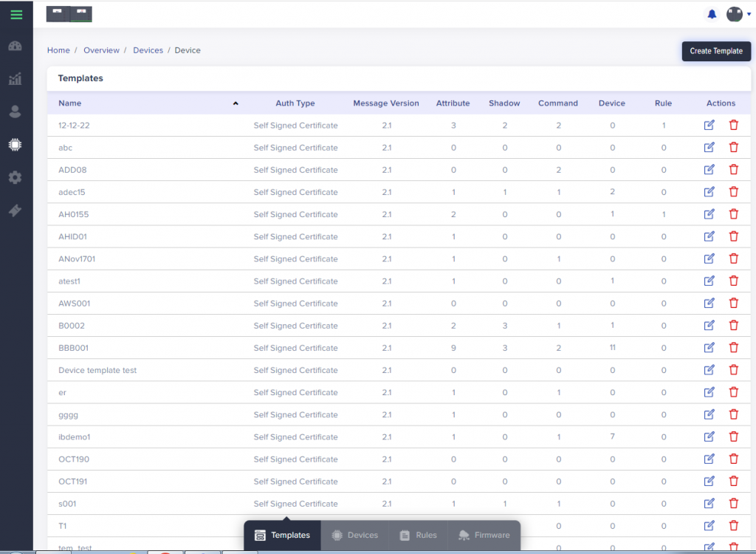The height and width of the screenshot is (554, 756).
Task: Open the analytics bar chart sidebar icon
Action: pyautogui.click(x=16, y=79)
